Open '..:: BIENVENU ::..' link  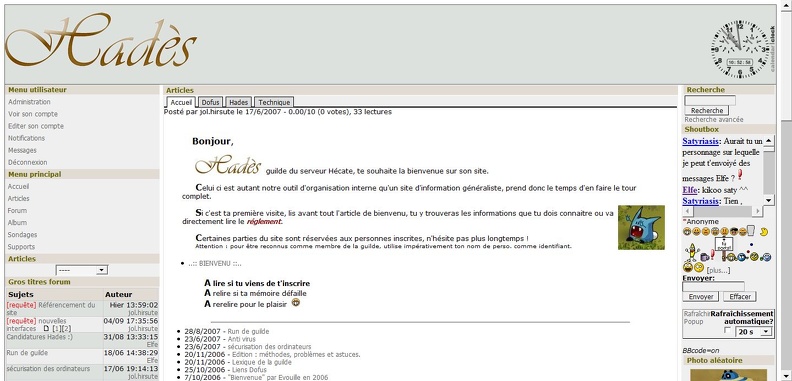click(215, 264)
